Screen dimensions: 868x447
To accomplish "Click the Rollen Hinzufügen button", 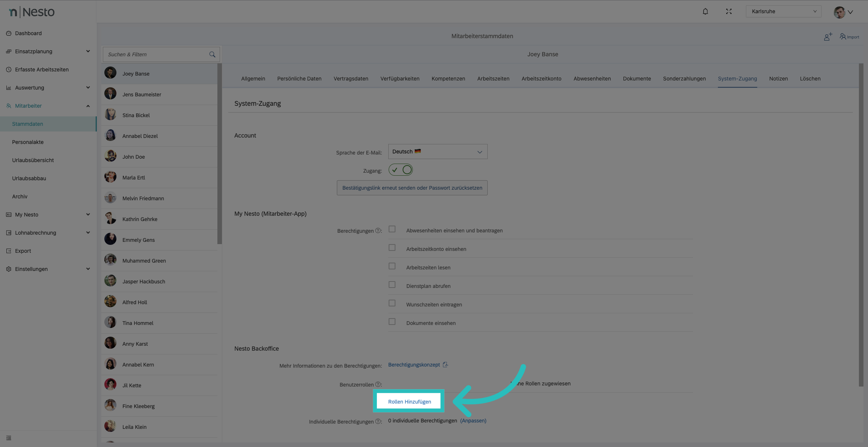I will [409, 402].
